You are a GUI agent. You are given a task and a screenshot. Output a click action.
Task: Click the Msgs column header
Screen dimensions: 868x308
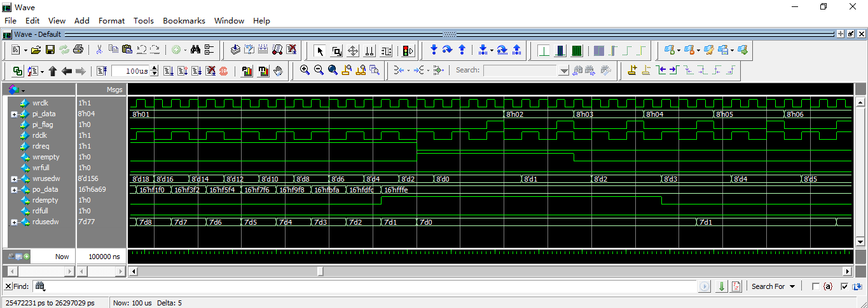click(114, 90)
